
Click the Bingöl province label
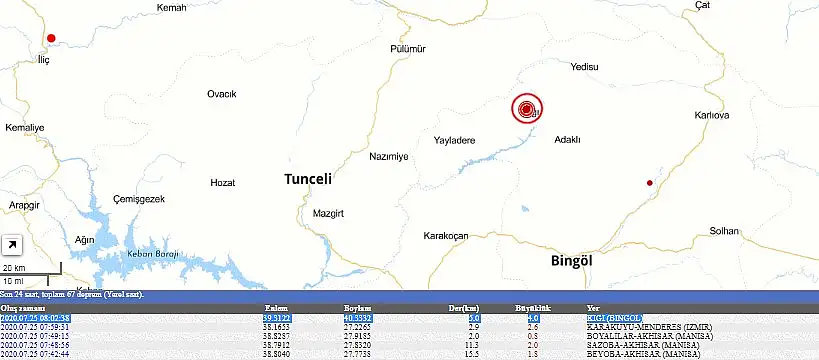[x=572, y=261]
